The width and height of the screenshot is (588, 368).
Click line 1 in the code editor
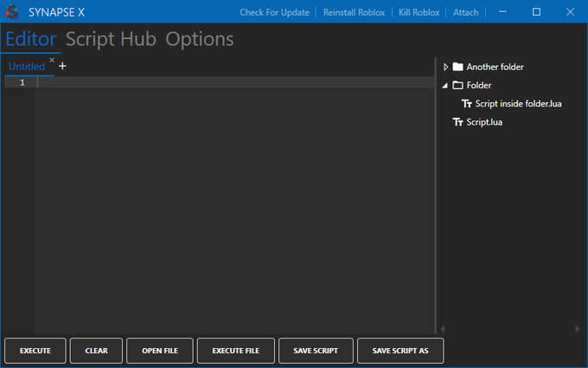[x=233, y=82]
